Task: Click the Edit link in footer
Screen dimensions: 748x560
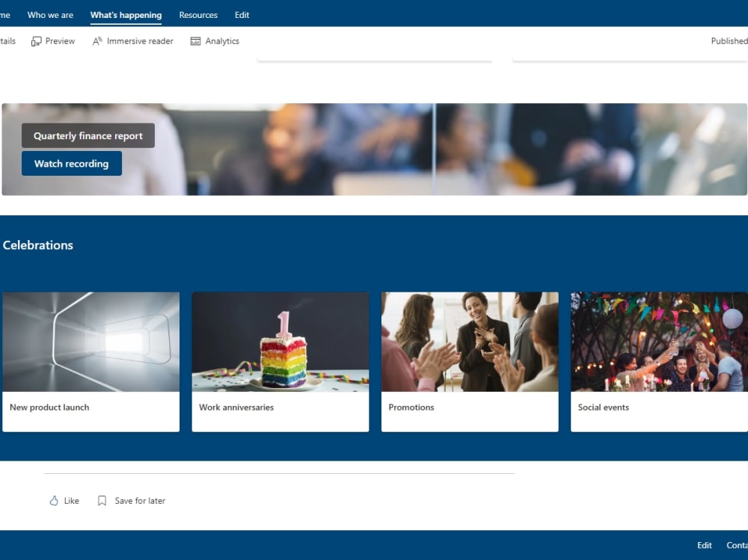Action: [x=704, y=545]
